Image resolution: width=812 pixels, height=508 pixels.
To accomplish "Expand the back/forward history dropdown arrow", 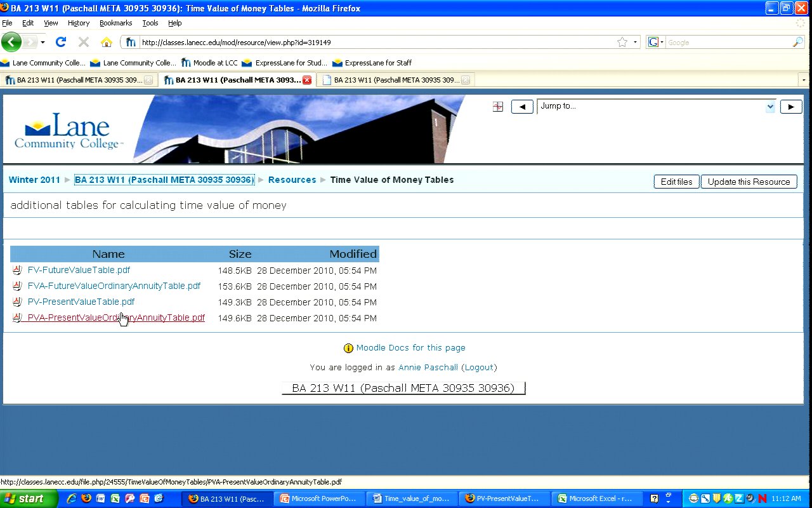I will 43,43.
